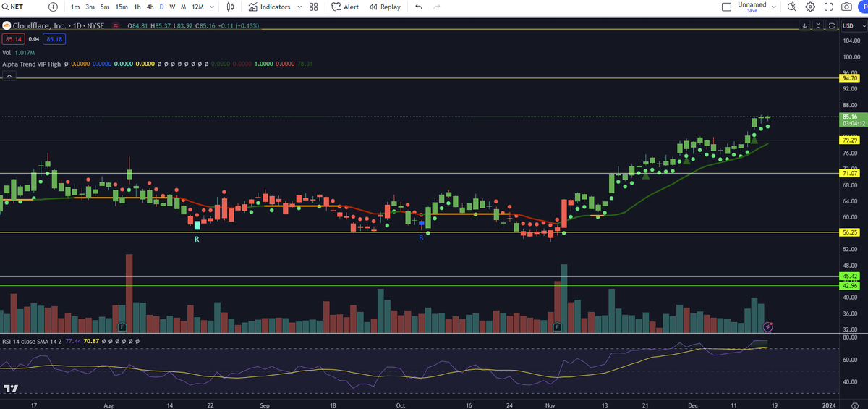
Task: Redo the last chart action
Action: pos(436,7)
